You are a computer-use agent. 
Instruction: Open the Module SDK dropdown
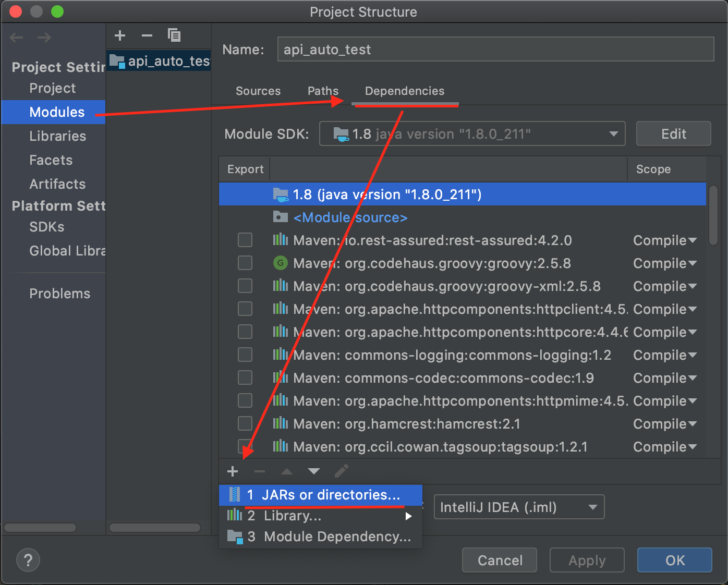pyautogui.click(x=472, y=134)
